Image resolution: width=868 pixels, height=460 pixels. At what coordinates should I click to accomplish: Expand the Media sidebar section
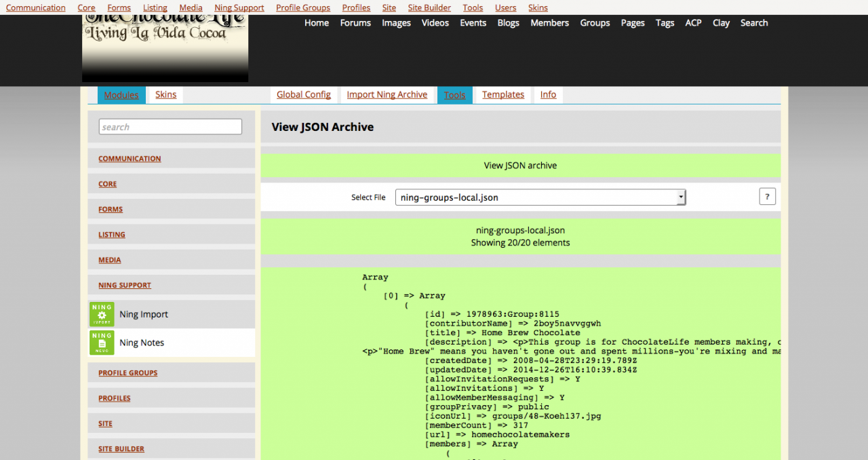pos(110,260)
